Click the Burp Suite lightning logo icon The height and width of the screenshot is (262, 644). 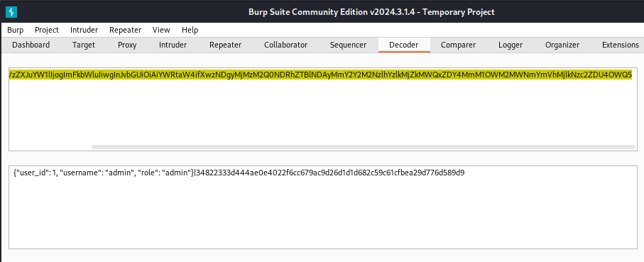click(11, 12)
